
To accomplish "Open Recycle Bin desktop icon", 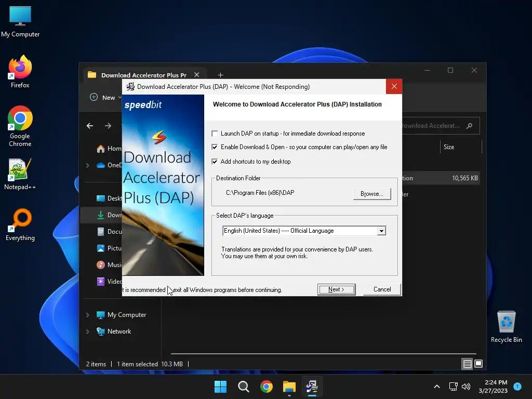I will tap(506, 327).
